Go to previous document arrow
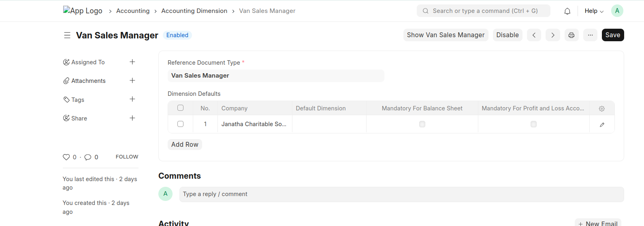 click(x=534, y=35)
